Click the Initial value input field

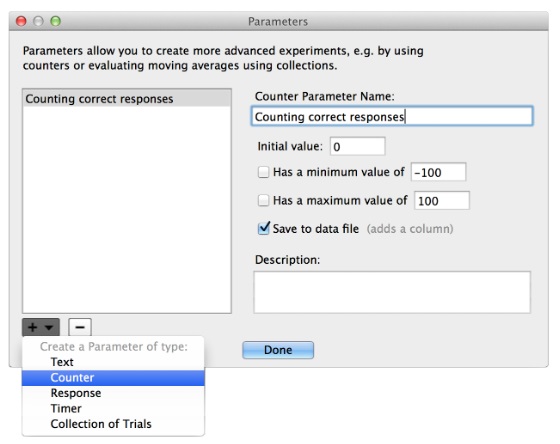pos(358,146)
